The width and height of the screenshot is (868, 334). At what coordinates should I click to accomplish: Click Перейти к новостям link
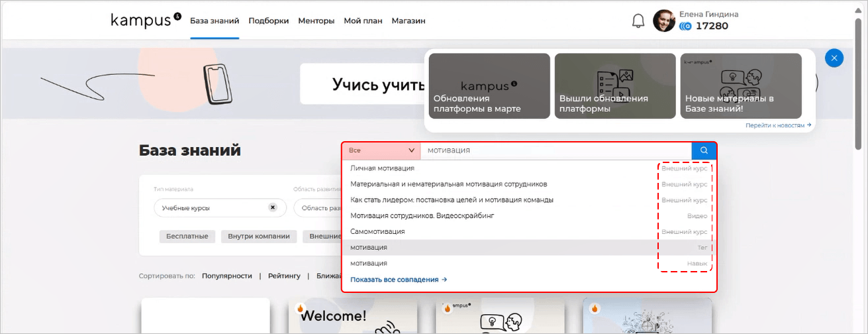tap(779, 125)
